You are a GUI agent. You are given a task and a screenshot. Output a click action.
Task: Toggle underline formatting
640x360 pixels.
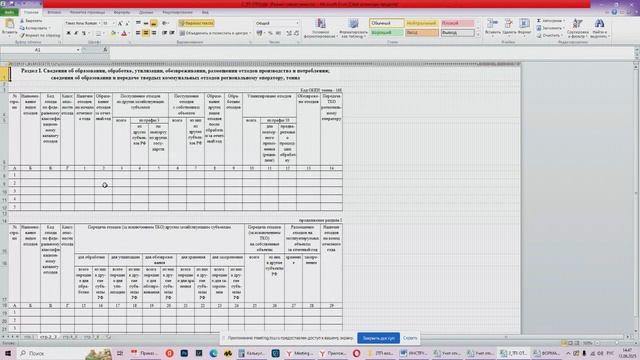tap(84, 33)
